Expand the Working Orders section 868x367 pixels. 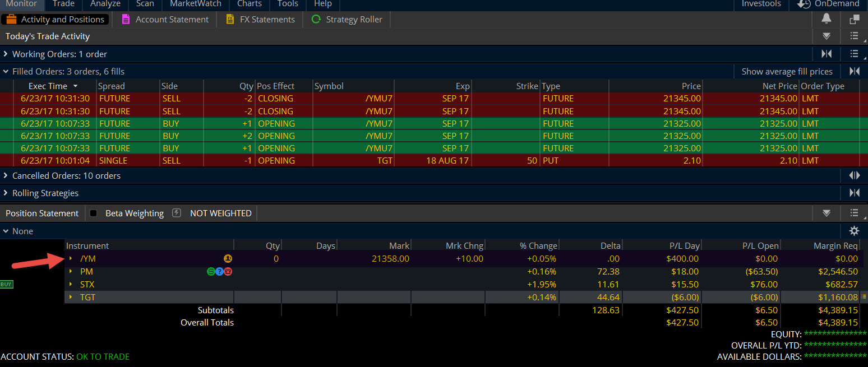pos(6,54)
